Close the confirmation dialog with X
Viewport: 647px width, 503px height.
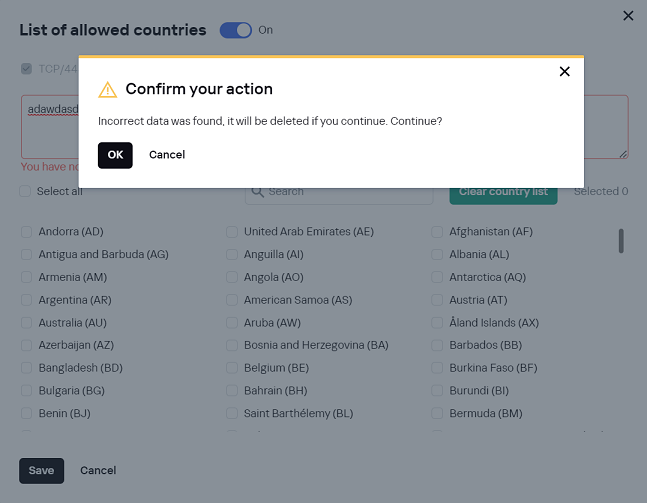[565, 71]
